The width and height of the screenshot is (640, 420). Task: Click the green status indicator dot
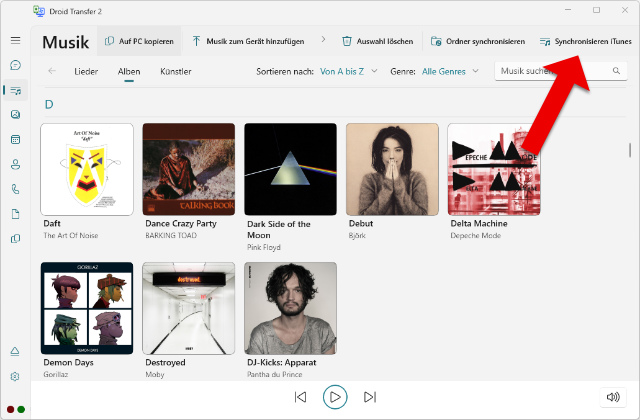21,409
